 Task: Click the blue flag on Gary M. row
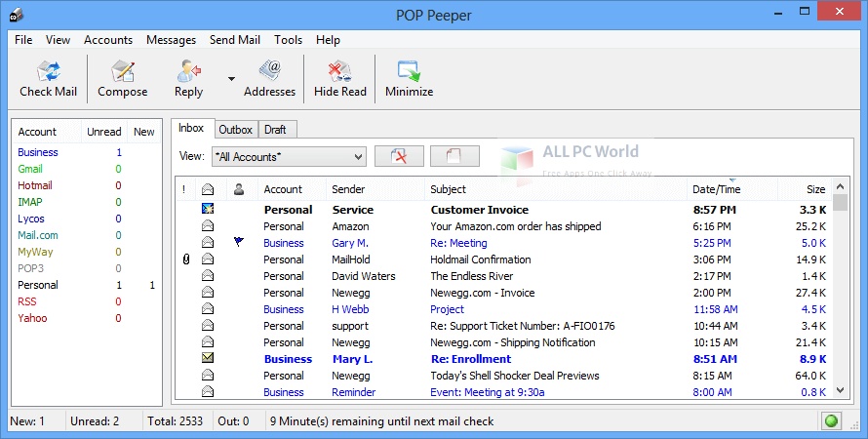point(239,241)
